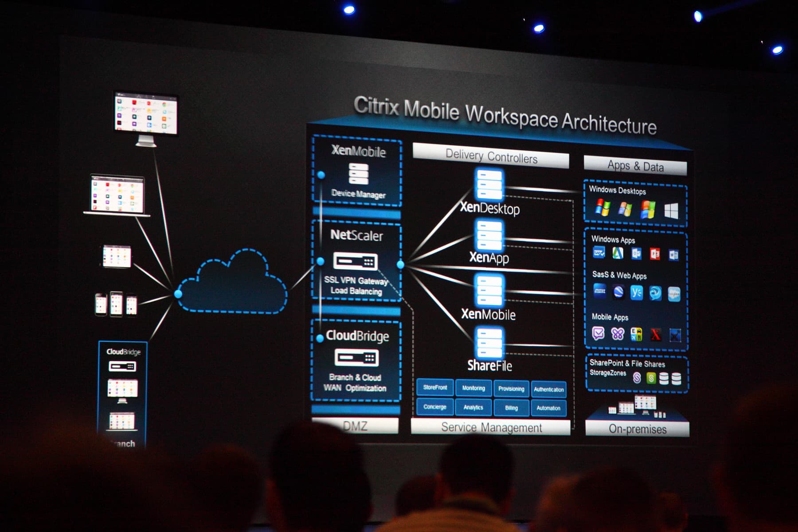Open the Word icon under Windows Apps

pos(673,255)
